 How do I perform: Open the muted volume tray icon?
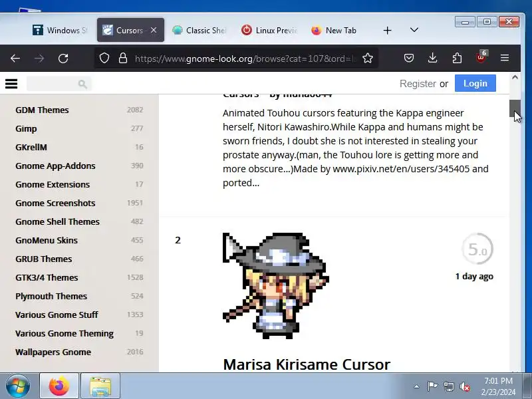pos(464,386)
